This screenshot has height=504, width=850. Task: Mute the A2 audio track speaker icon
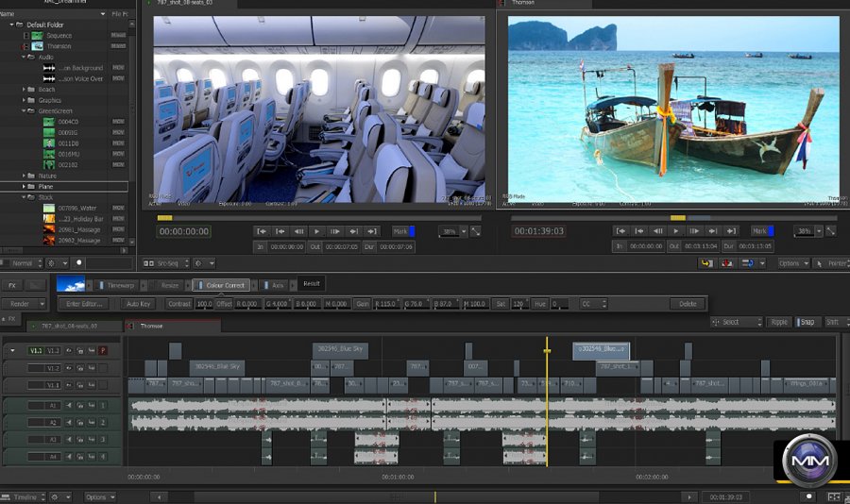pyautogui.click(x=69, y=422)
